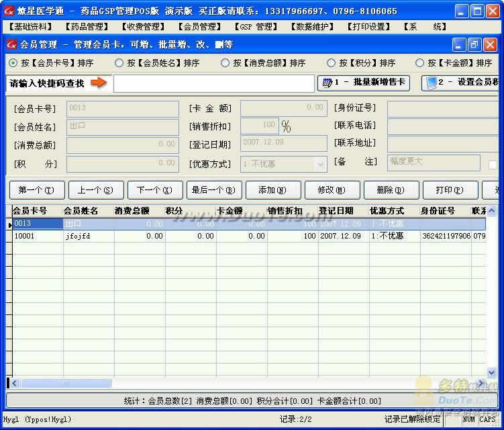
Task: Click the table's horizontal scrollbar thumb
Action: 65,383
